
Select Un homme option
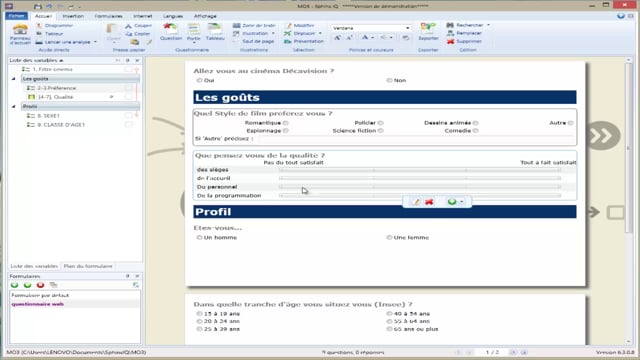[199, 238]
